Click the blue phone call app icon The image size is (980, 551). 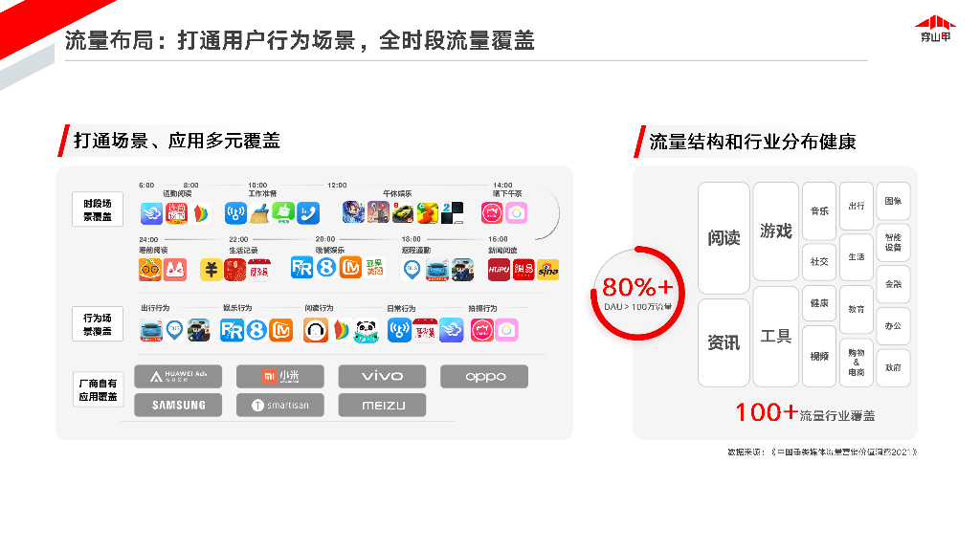(308, 213)
